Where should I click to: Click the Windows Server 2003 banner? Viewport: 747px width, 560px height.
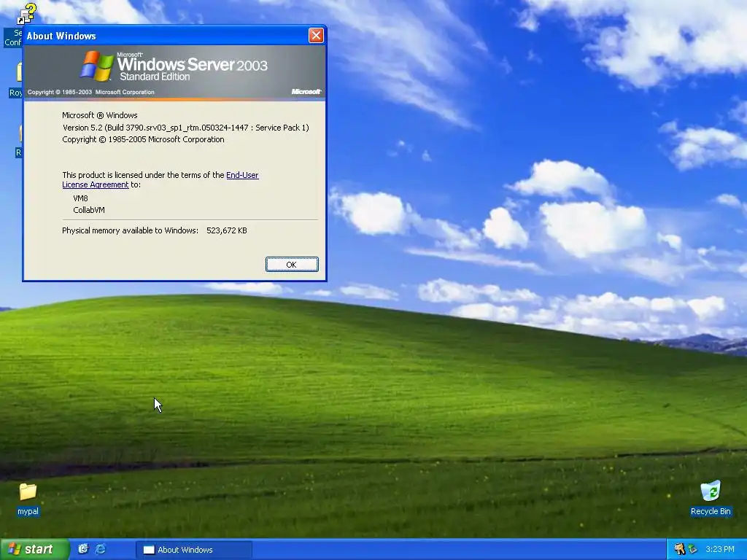(174, 72)
